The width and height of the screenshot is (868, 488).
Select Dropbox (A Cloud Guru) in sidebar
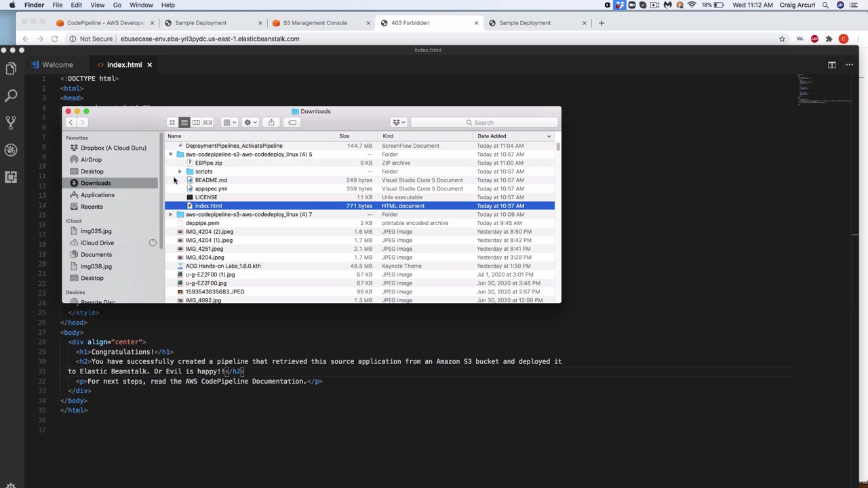point(113,148)
